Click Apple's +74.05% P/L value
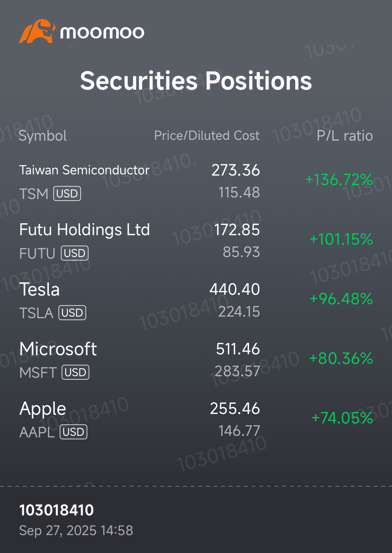The height and width of the screenshot is (553, 392). (342, 418)
